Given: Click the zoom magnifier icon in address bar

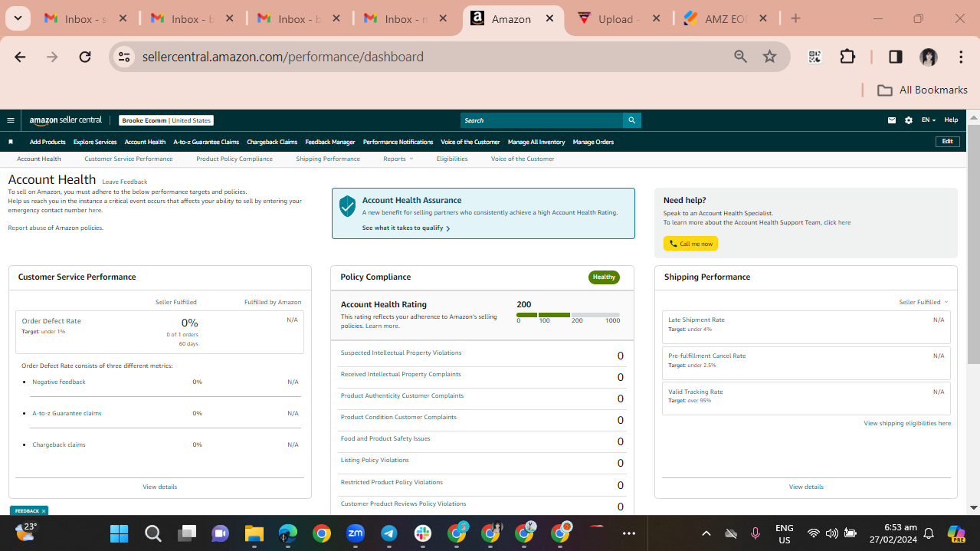Looking at the screenshot, I should (740, 57).
